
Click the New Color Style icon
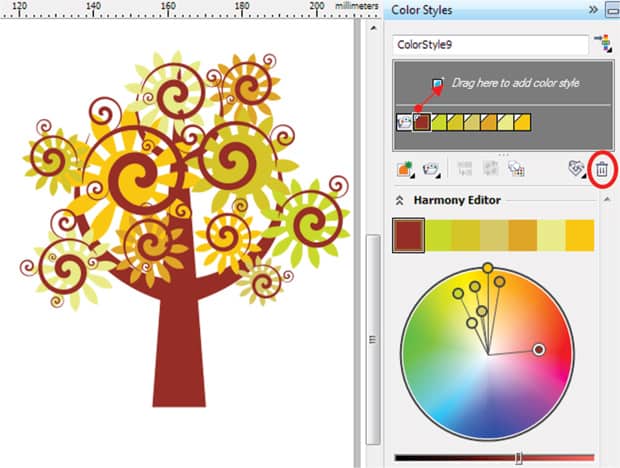(406, 170)
